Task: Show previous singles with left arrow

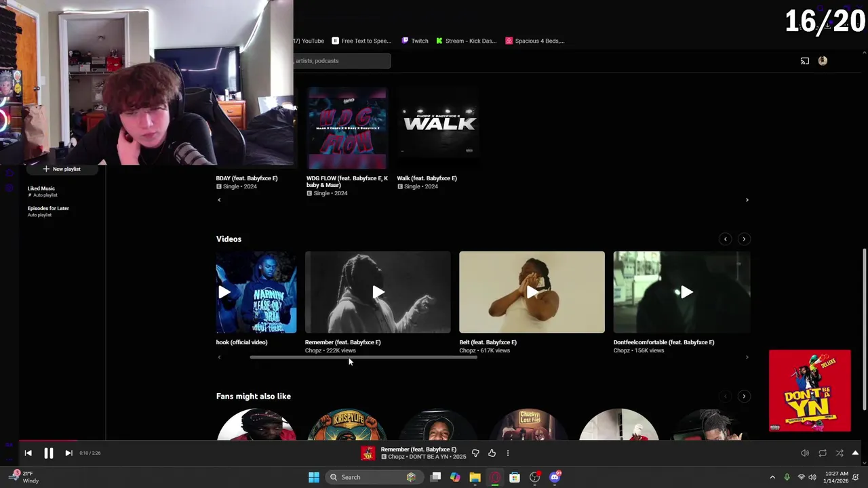Action: point(219,200)
